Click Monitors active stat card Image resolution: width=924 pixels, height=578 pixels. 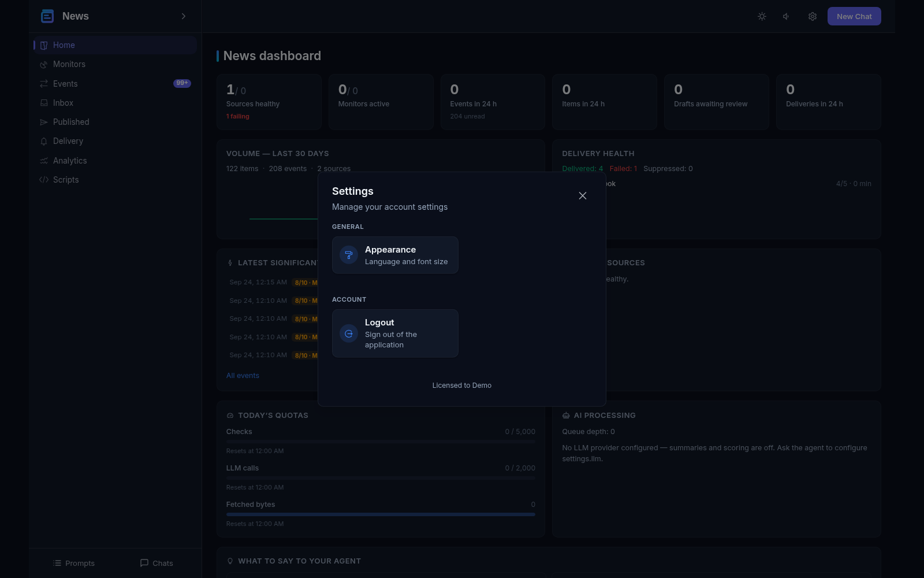[381, 102]
